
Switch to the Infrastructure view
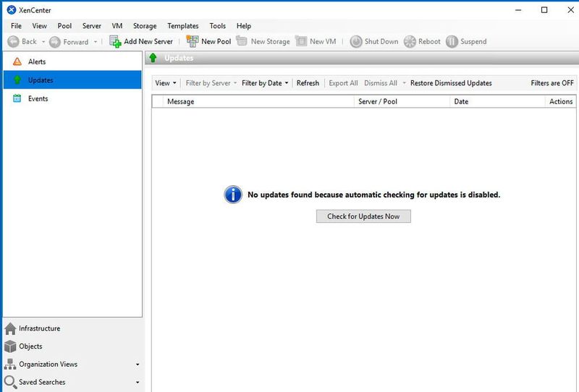[73, 328]
